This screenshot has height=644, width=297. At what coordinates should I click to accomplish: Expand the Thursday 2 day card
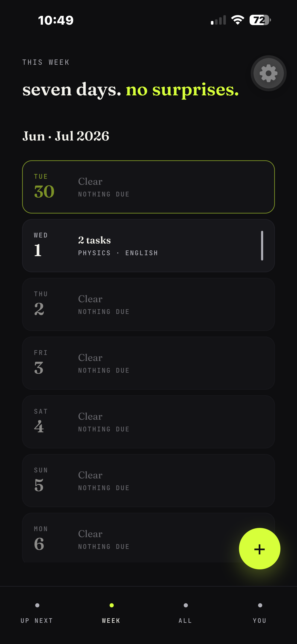(148, 304)
